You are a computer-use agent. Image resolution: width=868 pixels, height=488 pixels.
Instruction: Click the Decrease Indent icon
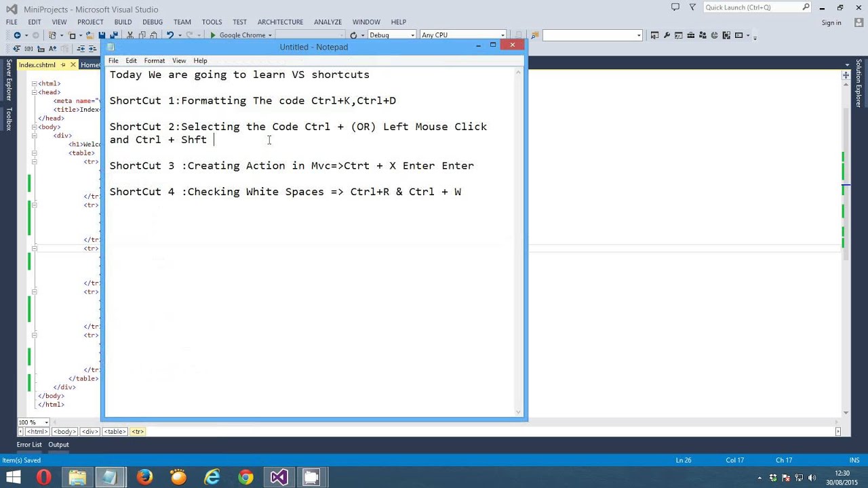tap(81, 49)
